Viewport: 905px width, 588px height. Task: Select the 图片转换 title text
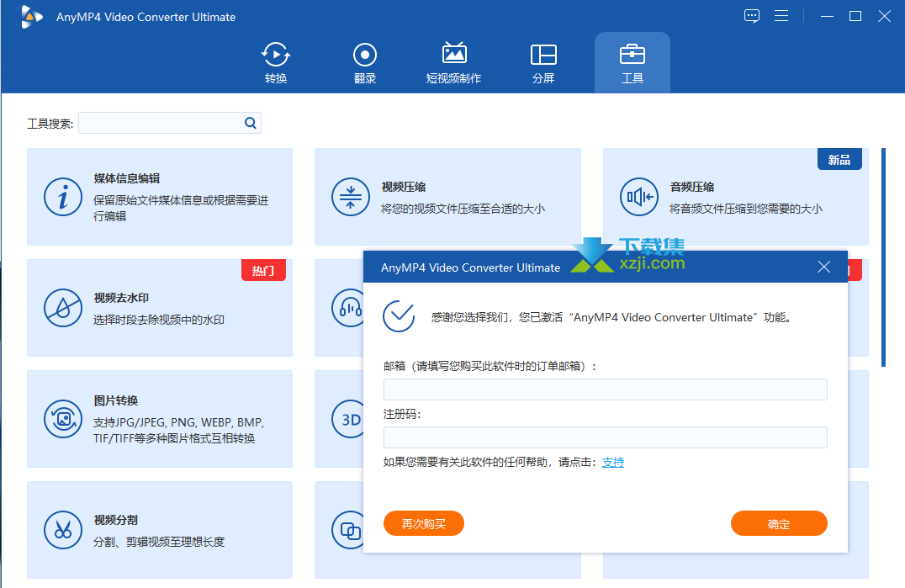click(116, 400)
